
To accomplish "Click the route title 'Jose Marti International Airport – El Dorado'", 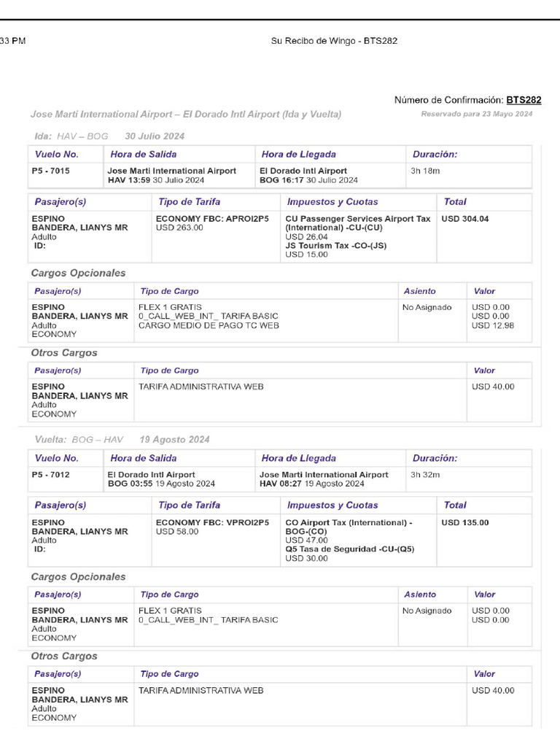I will click(x=186, y=115).
